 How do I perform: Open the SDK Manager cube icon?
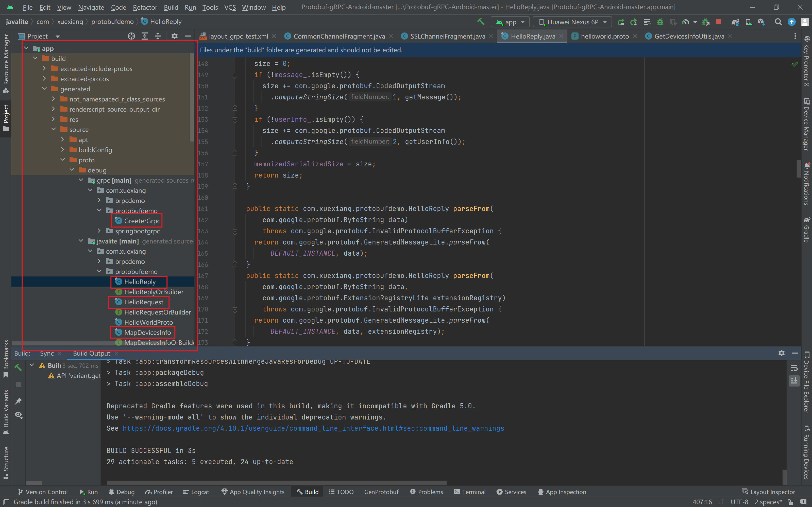tap(762, 22)
